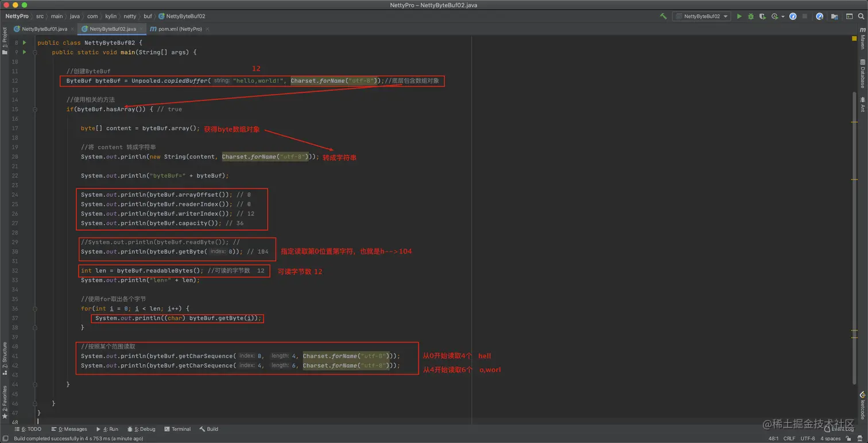Viewport: 868px width, 443px height.
Task: Click the yellow warning indicator atop the editor's right stripe
Action: tap(854, 38)
